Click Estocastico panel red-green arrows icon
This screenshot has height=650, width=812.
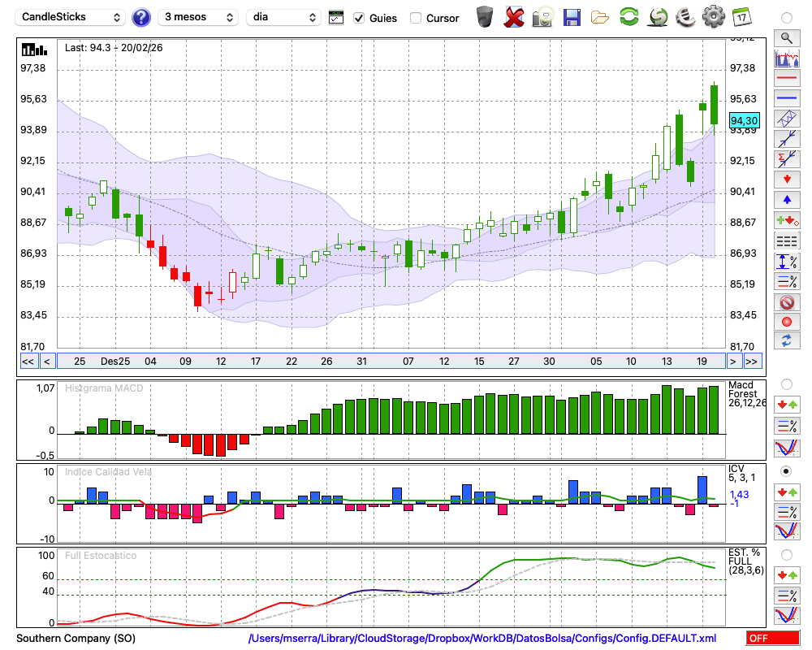tap(787, 575)
